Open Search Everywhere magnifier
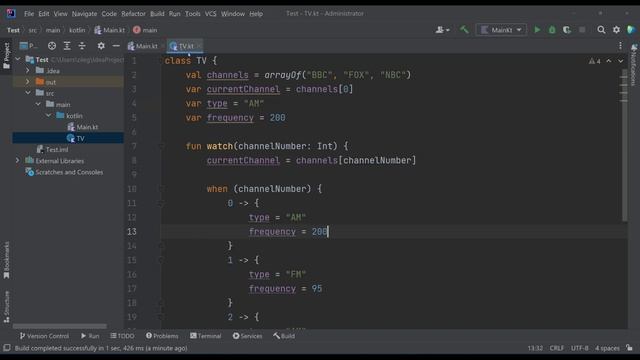 pyautogui.click(x=601, y=30)
